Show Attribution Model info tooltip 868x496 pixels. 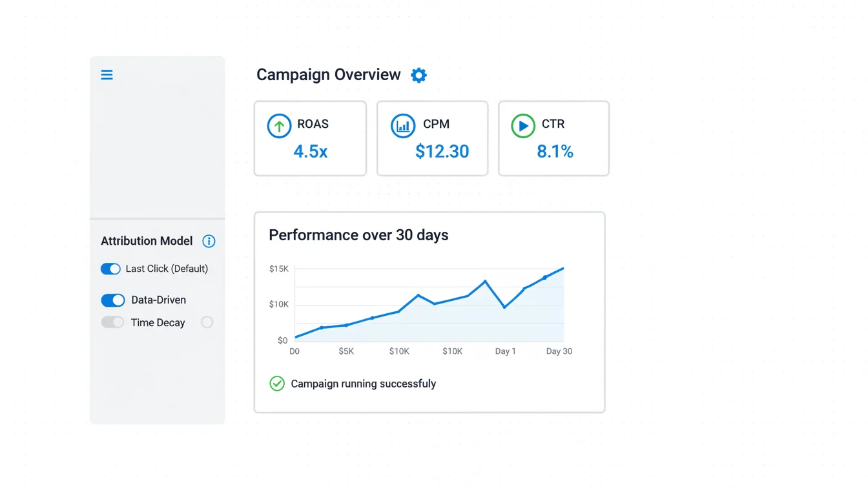[x=209, y=241]
